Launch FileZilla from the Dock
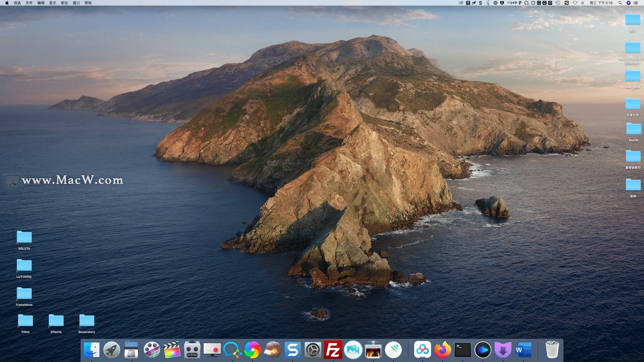Viewport: 644px width, 362px height. click(333, 350)
